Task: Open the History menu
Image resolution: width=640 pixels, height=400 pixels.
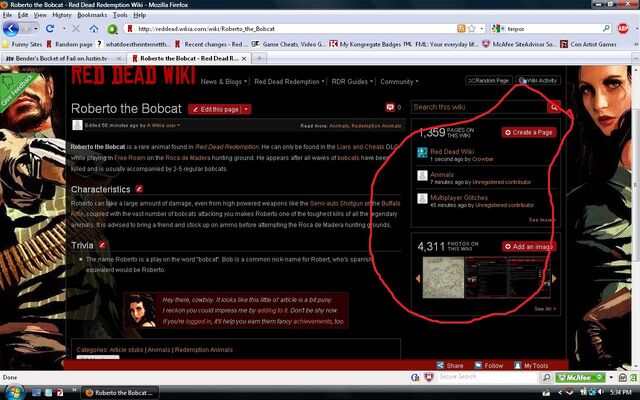Action: [x=62, y=15]
